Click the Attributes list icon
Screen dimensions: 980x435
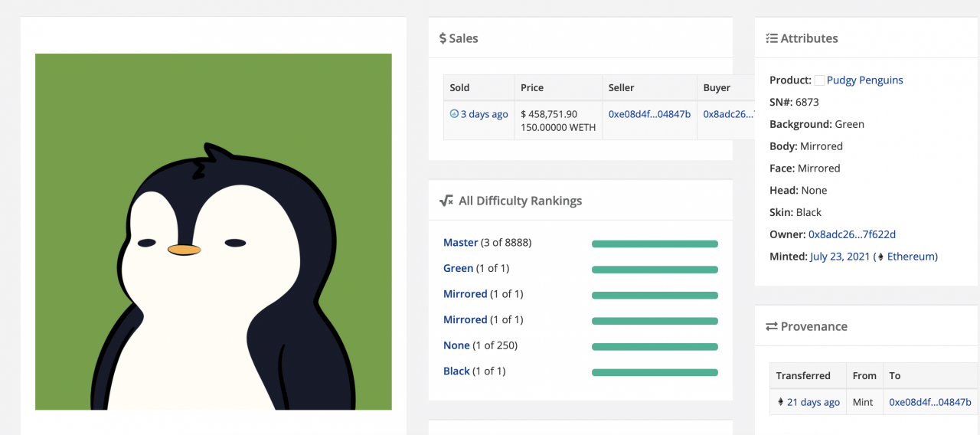click(x=772, y=38)
